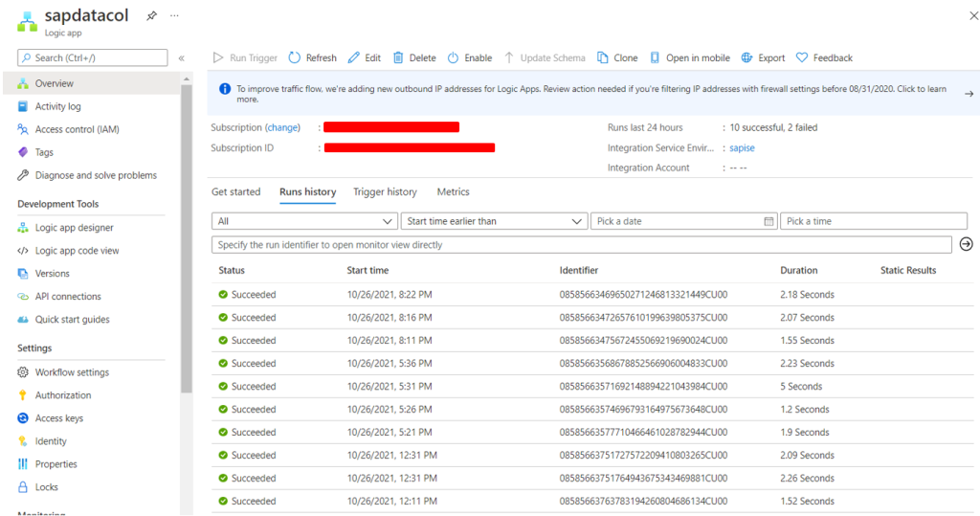Open Start time earlier than dropdown

(494, 221)
